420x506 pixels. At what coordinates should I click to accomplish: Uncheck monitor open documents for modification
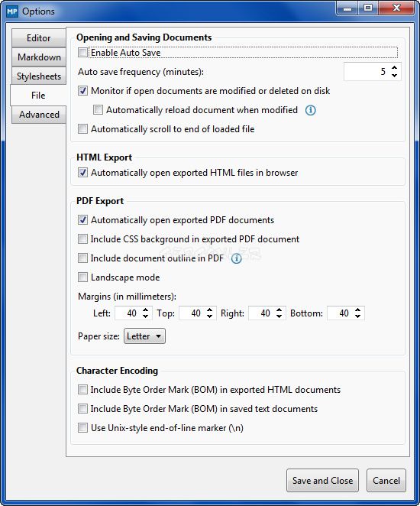point(82,91)
